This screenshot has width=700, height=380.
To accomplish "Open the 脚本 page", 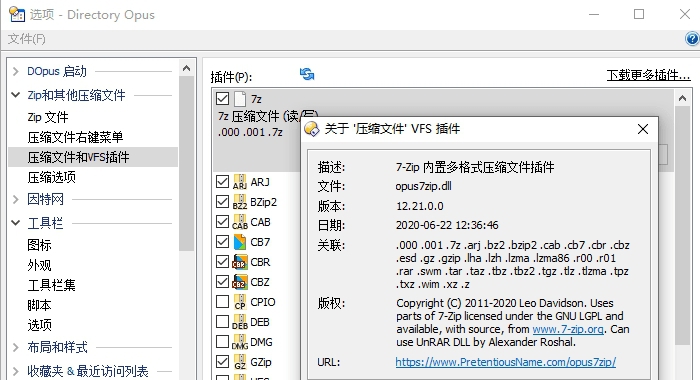I will tap(39, 305).
